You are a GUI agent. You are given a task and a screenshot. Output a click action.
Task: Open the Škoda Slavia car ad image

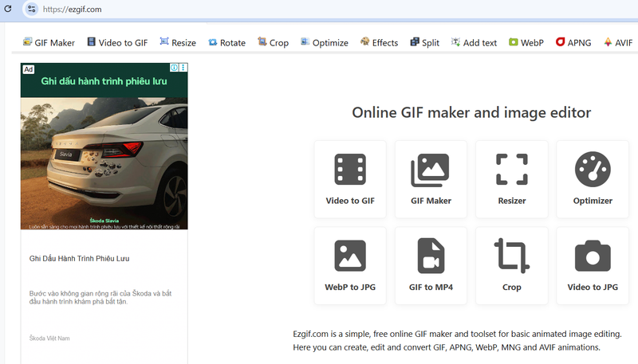click(x=104, y=163)
